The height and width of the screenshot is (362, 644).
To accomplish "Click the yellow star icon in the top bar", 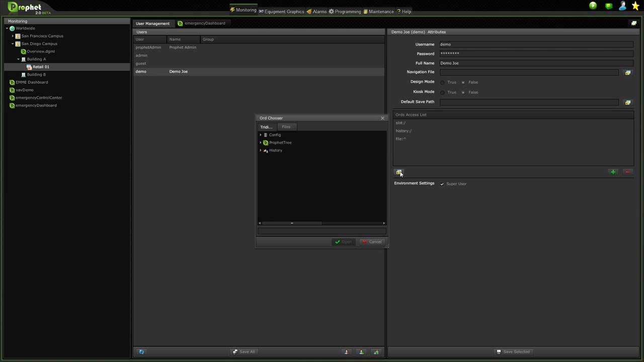I will tap(635, 6).
